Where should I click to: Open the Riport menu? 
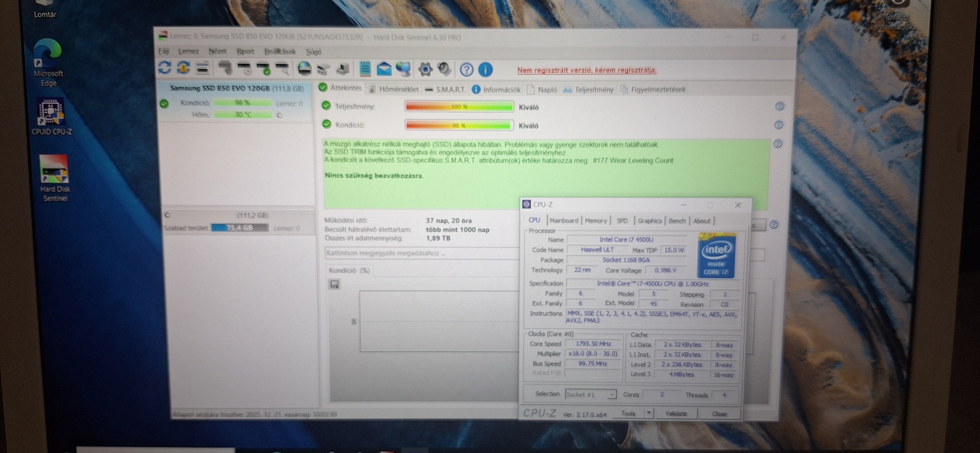(245, 52)
